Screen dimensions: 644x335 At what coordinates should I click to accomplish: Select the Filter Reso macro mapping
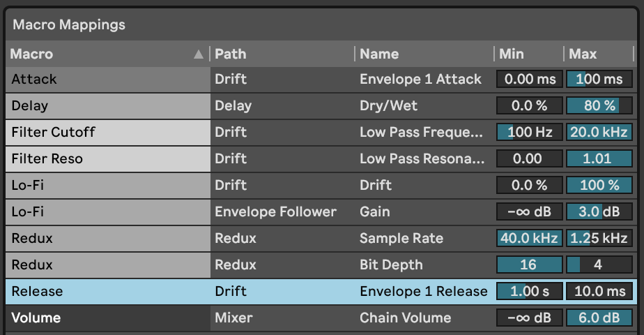pos(321,158)
